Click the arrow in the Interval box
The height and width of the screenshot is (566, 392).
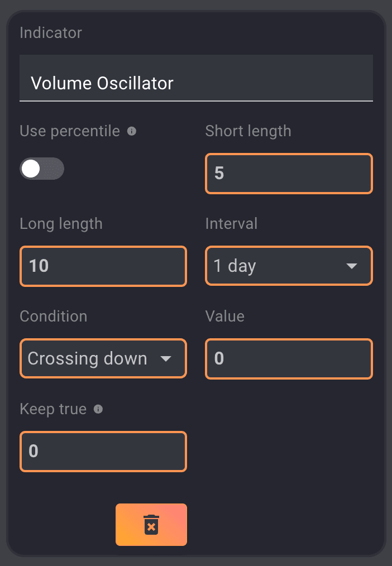pos(352,266)
